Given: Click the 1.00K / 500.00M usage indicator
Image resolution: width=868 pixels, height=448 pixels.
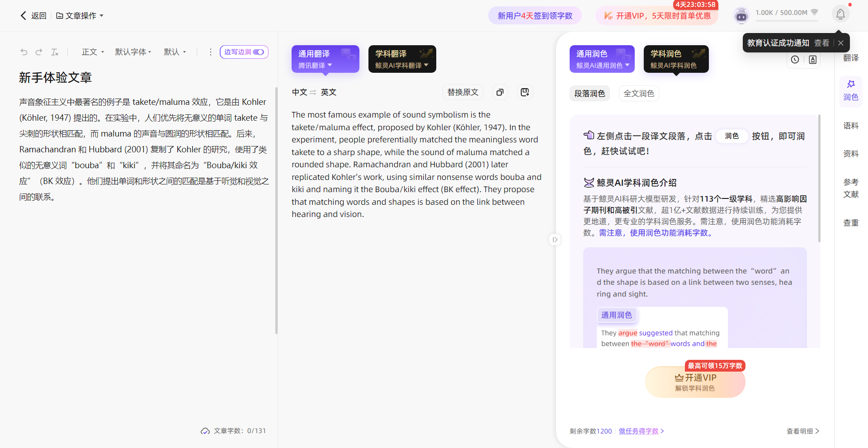Looking at the screenshot, I should click(787, 14).
